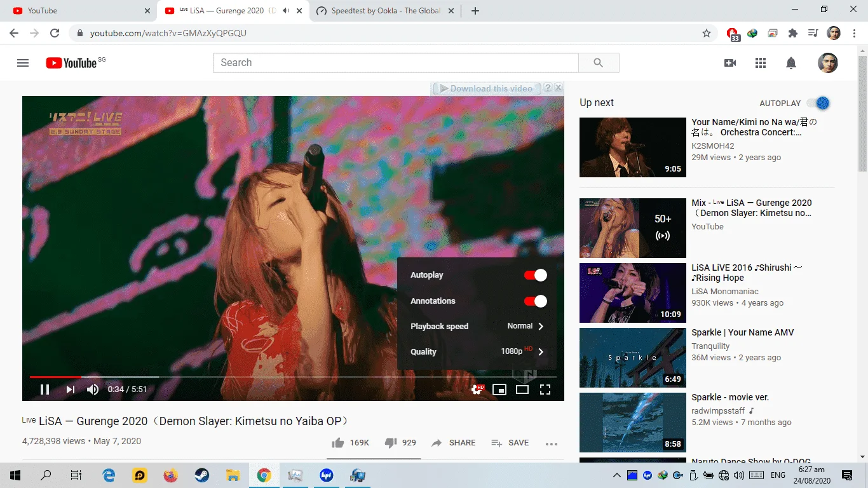868x488 pixels.
Task: Bookmark this page with the star icon
Action: [x=707, y=33]
